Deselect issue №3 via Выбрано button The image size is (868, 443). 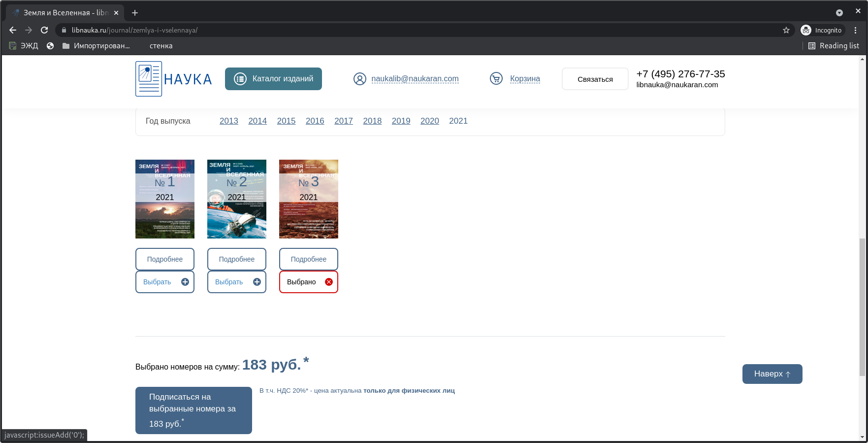click(309, 282)
